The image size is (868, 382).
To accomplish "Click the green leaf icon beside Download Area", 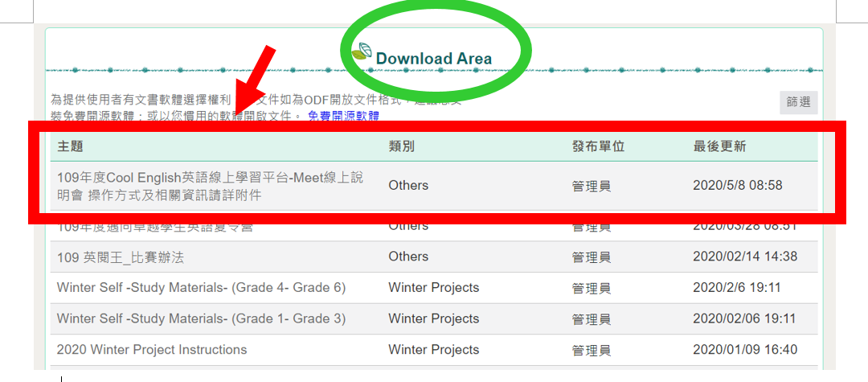I will click(x=362, y=52).
